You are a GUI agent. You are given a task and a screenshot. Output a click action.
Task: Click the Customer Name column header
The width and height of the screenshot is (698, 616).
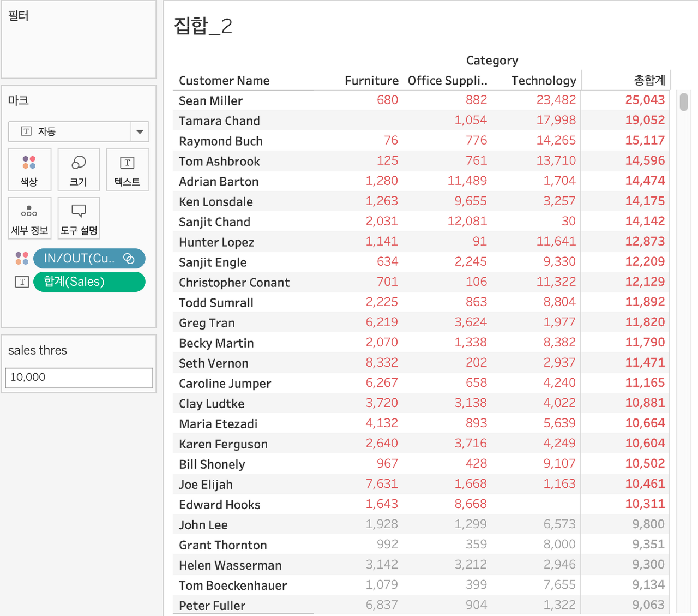[x=224, y=81]
